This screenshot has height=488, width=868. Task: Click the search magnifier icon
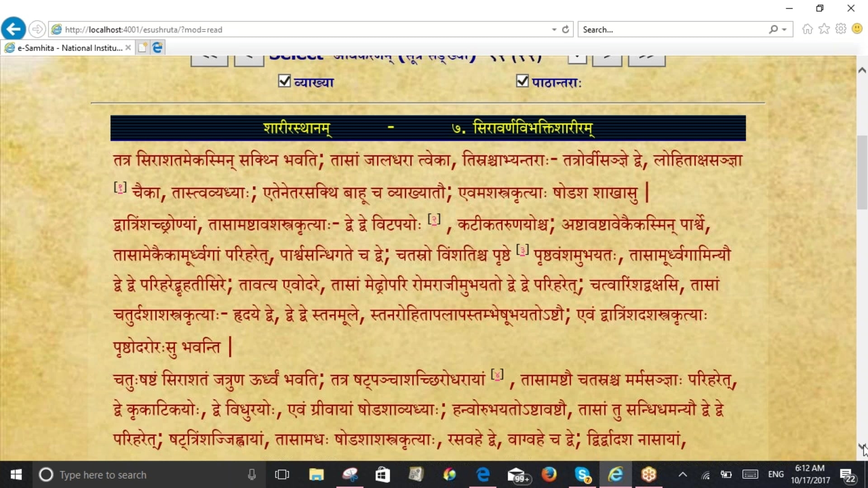coord(774,29)
